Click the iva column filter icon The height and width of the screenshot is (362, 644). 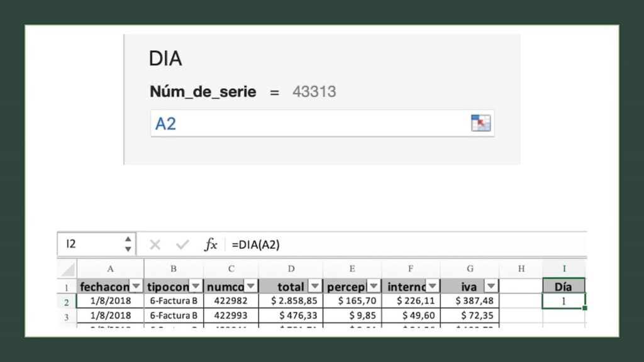click(489, 286)
